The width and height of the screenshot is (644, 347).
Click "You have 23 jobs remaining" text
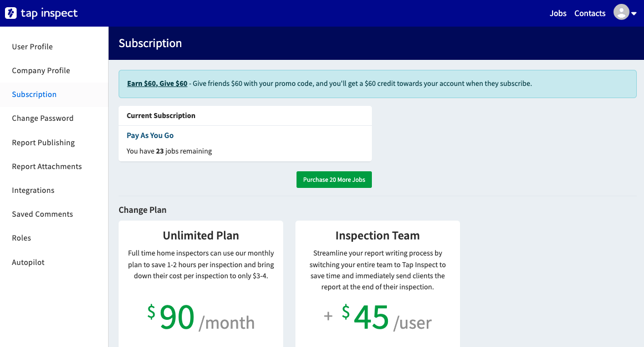(x=169, y=151)
